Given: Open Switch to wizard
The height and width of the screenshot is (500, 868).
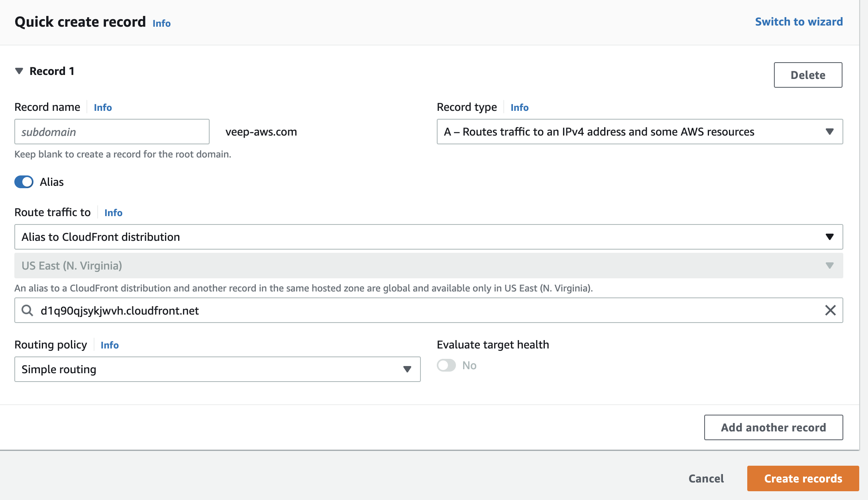Looking at the screenshot, I should [798, 22].
